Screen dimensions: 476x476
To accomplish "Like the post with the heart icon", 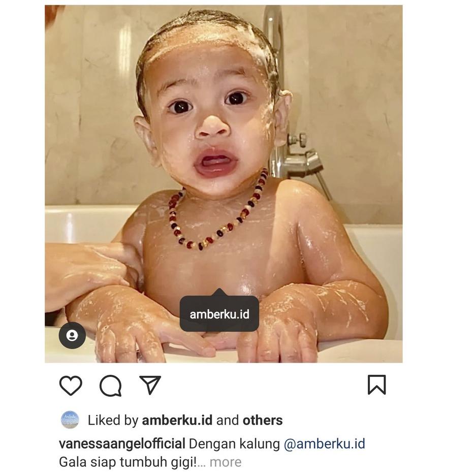I will click(x=71, y=385).
